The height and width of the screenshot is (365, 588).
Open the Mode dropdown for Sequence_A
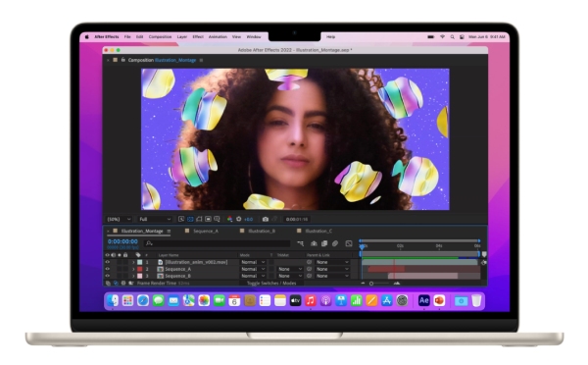pos(253,269)
